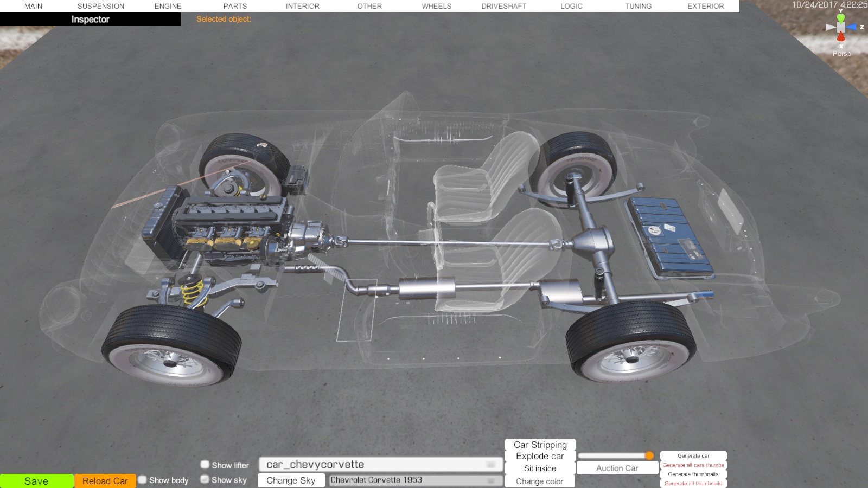
Task: Click the green Y-axis cone on the gizmo
Action: tap(841, 17)
